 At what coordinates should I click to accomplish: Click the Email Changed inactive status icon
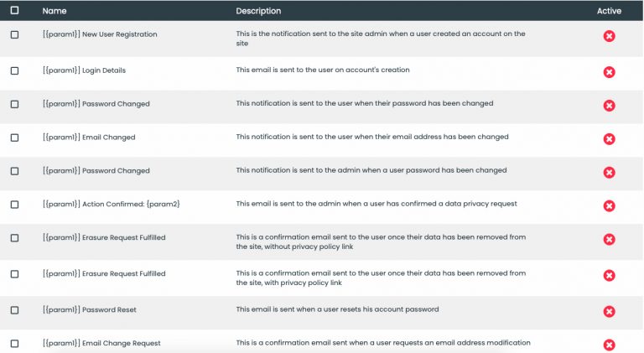[x=609, y=139]
